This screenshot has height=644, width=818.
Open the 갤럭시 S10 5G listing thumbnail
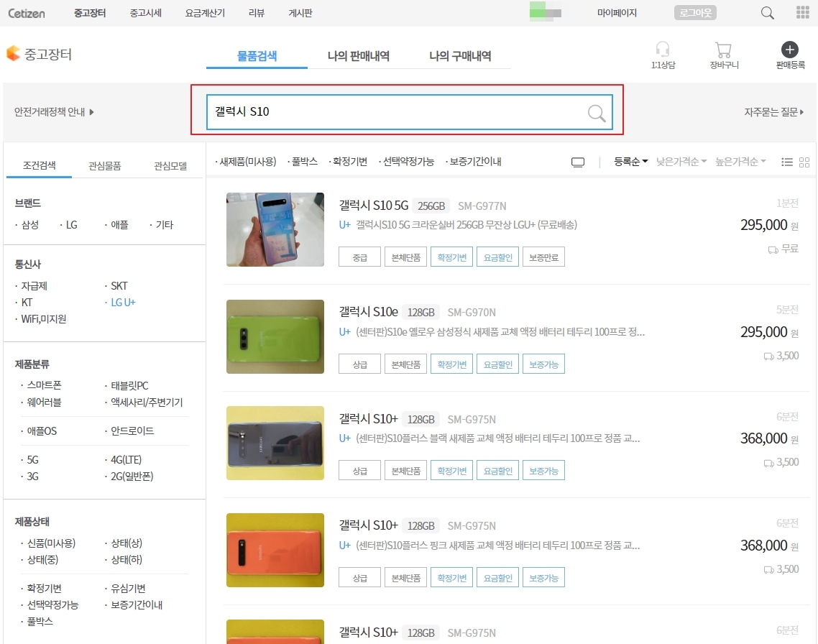click(275, 229)
